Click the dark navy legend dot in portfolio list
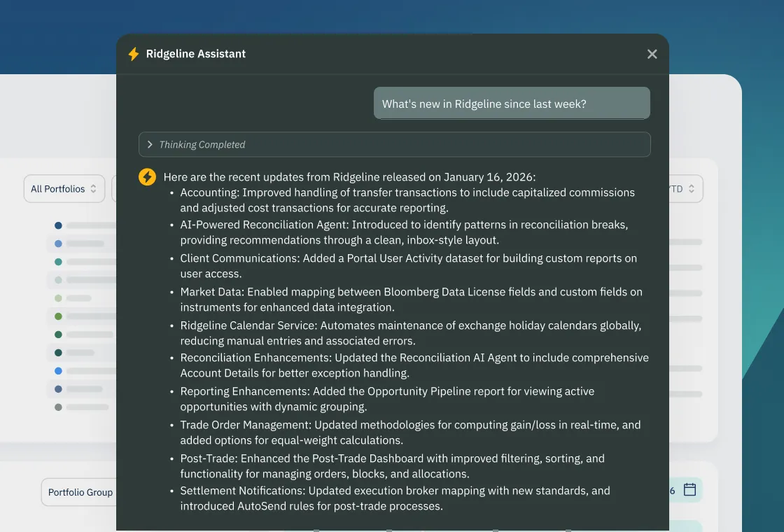This screenshot has width=784, height=532. (59, 225)
